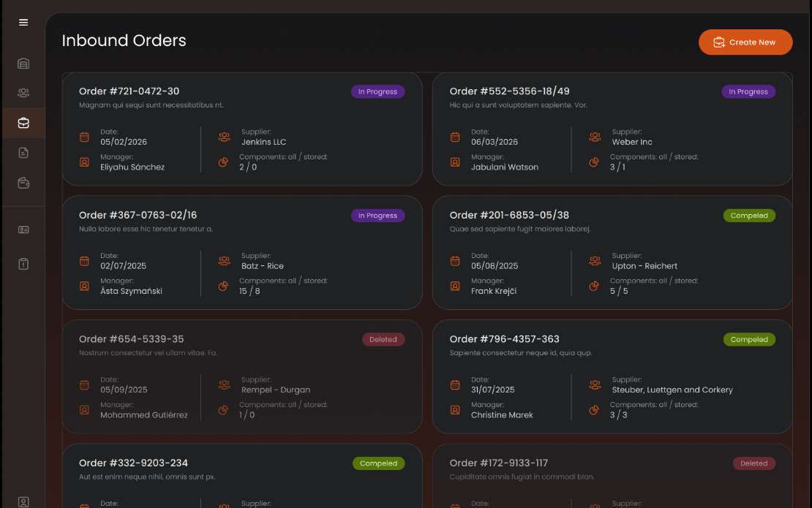
Task: Click supplier name Weber Inc
Action: pos(632,142)
